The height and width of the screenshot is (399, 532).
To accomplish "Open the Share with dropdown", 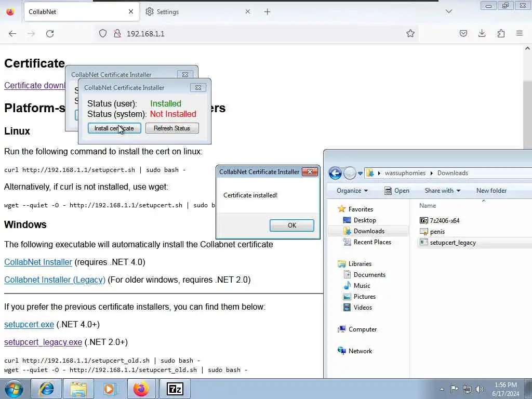I will 443,191.
